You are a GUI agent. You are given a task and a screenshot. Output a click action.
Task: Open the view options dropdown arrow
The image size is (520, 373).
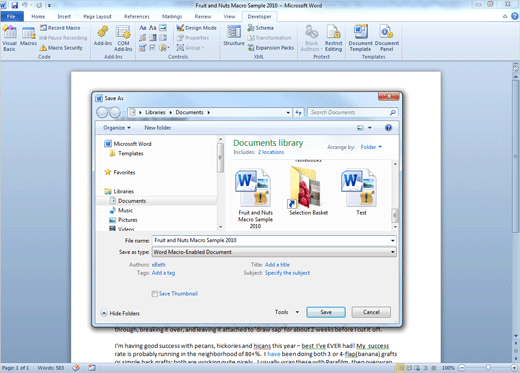[369, 128]
